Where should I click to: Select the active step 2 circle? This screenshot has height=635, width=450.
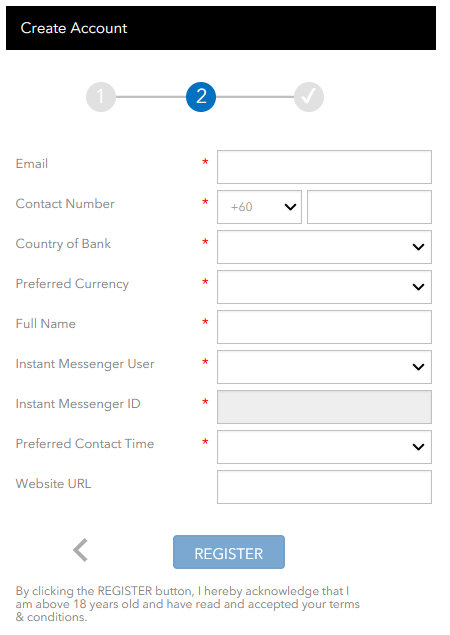(201, 97)
